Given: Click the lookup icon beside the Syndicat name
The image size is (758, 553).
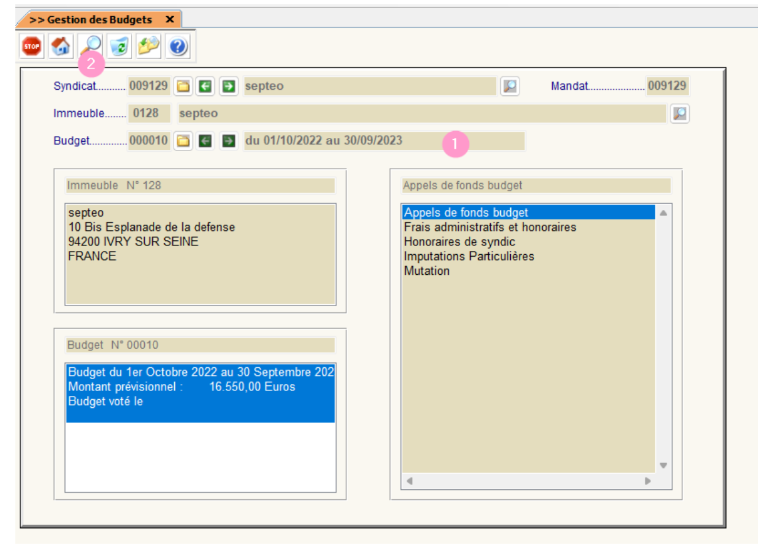Looking at the screenshot, I should [510, 86].
